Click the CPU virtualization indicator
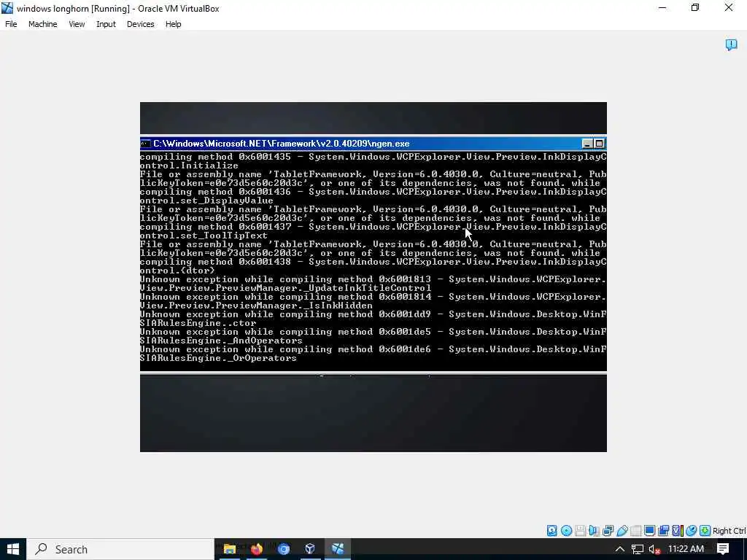The image size is (747, 560). pyautogui.click(x=677, y=531)
